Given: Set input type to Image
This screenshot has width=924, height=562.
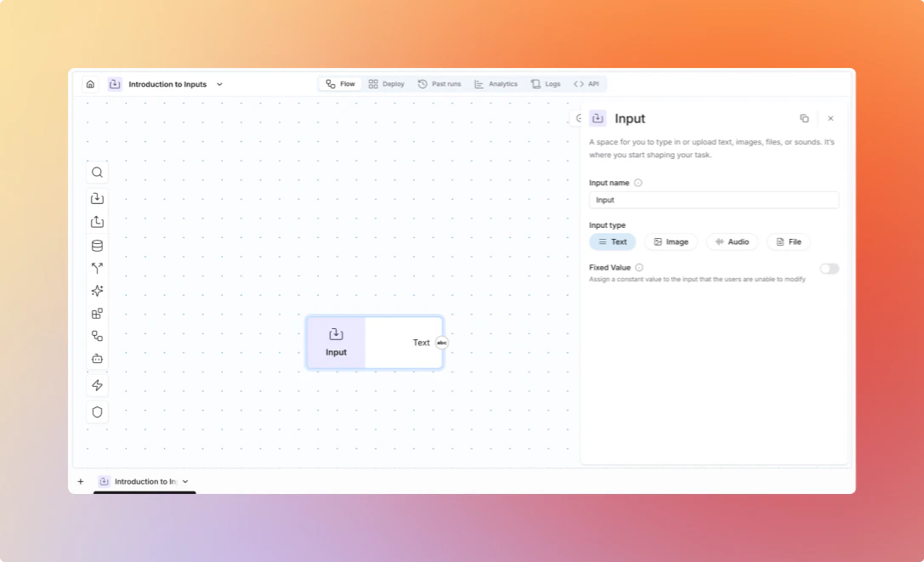Looking at the screenshot, I should (x=671, y=241).
